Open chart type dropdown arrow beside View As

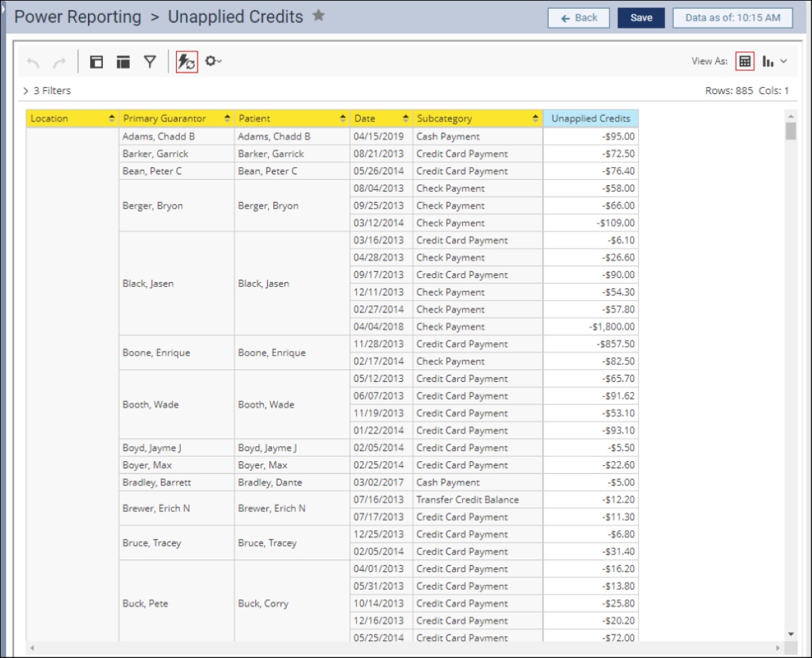point(784,61)
